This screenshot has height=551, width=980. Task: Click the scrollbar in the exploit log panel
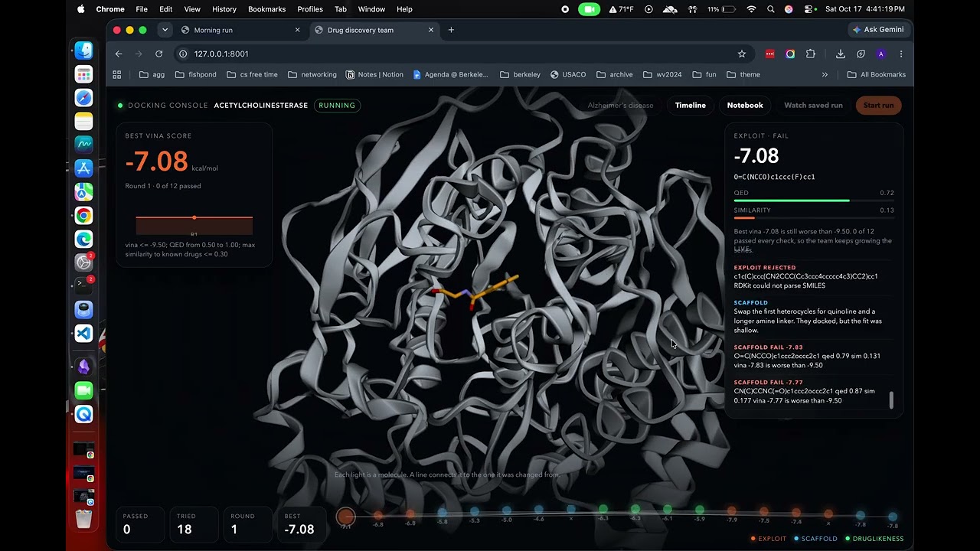click(x=891, y=400)
